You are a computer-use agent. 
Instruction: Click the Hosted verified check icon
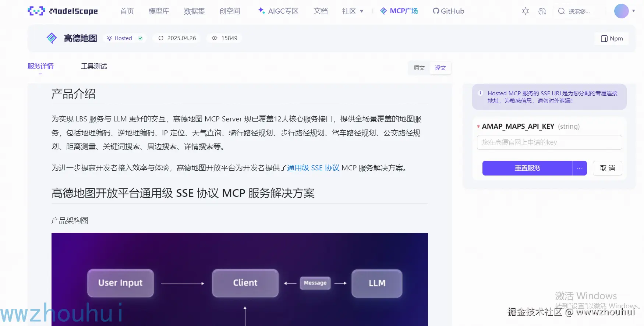pos(141,38)
